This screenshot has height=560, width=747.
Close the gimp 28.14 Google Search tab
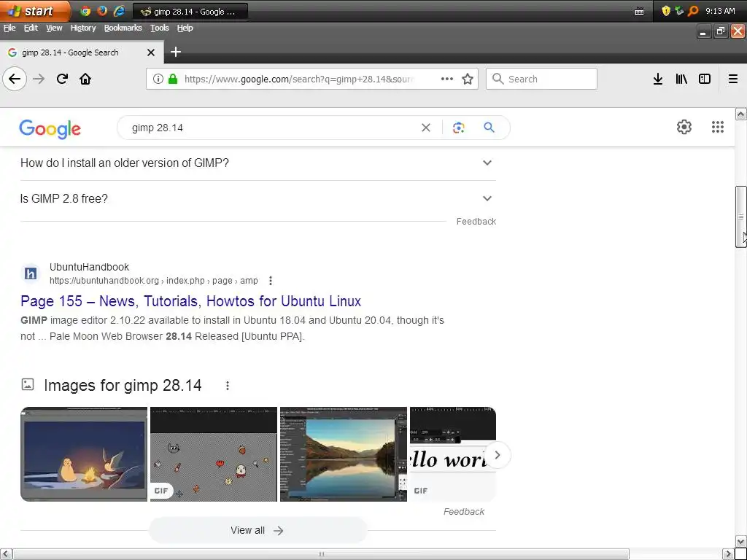151,52
